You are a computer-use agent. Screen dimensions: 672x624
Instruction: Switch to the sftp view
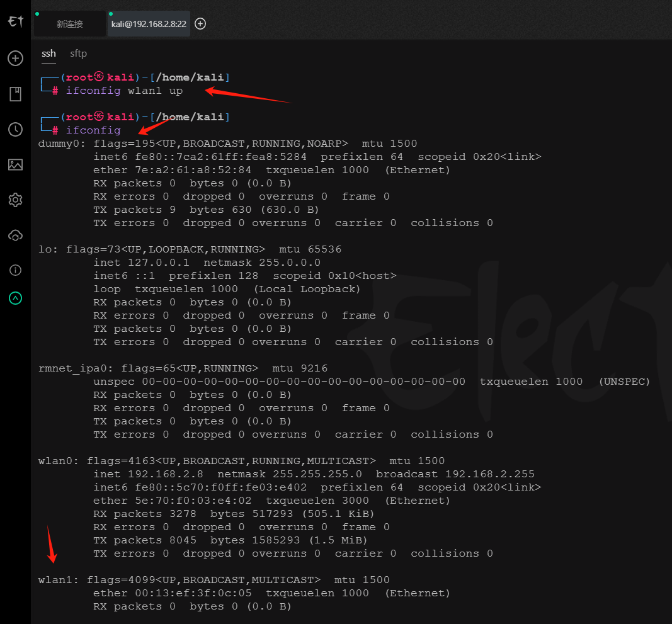coord(78,54)
